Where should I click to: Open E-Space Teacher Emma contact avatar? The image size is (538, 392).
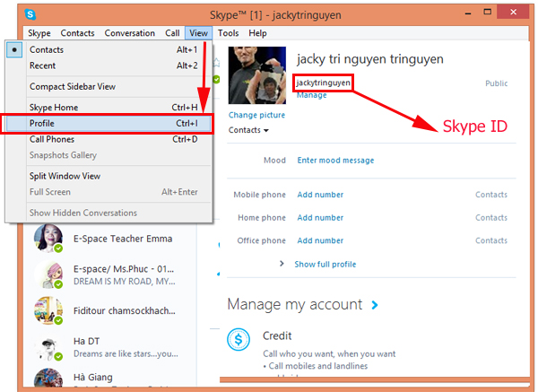[47, 239]
